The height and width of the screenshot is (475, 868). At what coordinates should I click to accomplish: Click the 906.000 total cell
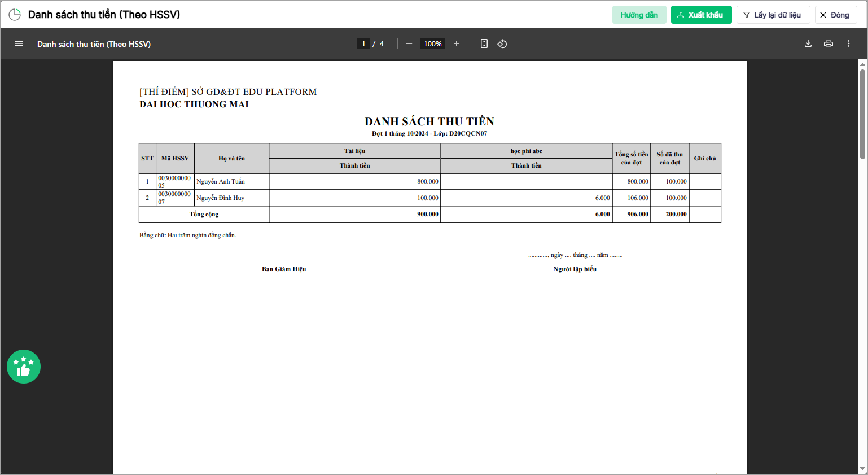[x=632, y=214]
